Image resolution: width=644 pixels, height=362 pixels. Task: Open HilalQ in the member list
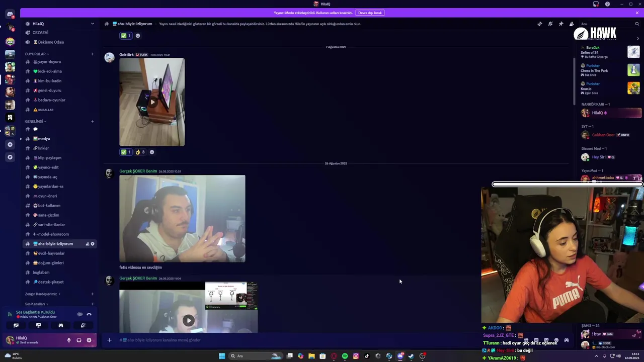pos(611,113)
